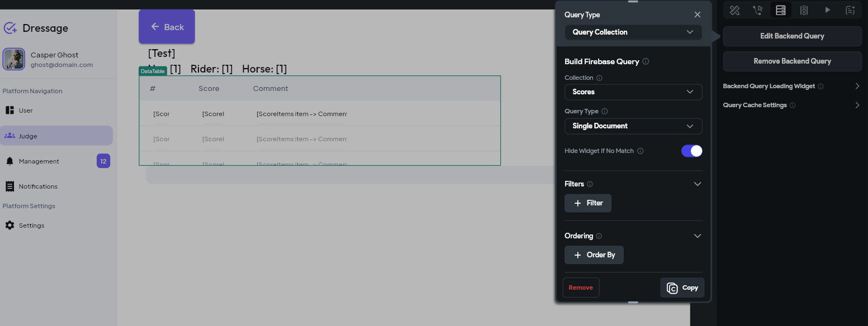The width and height of the screenshot is (868, 326).
Task: Open the Query Collection dropdown
Action: pyautogui.click(x=633, y=32)
